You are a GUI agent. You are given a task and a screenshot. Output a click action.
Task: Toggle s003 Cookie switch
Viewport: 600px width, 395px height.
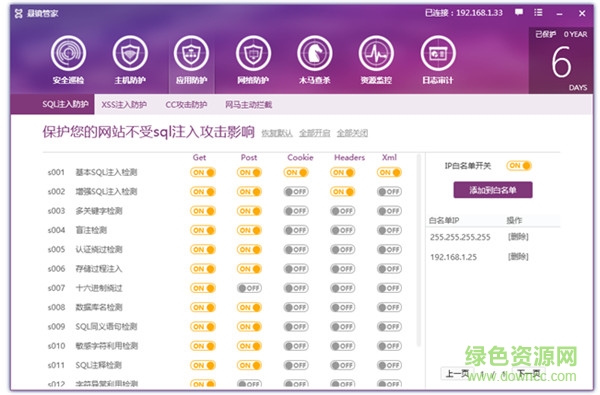tap(296, 211)
